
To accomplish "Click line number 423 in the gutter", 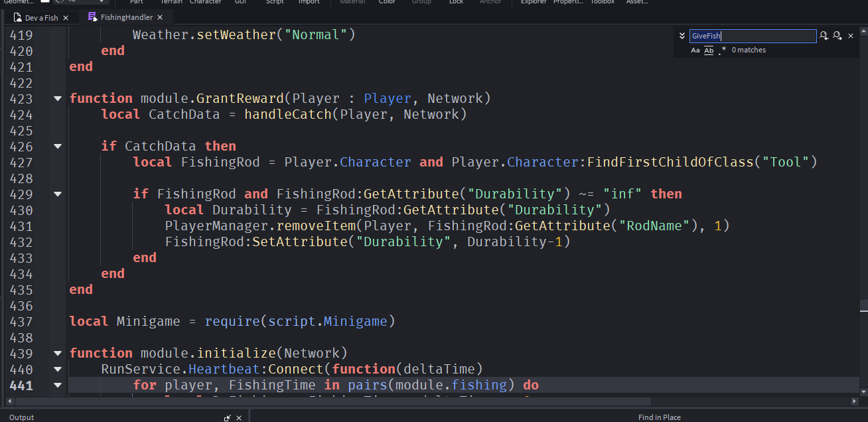I will pyautogui.click(x=21, y=99).
